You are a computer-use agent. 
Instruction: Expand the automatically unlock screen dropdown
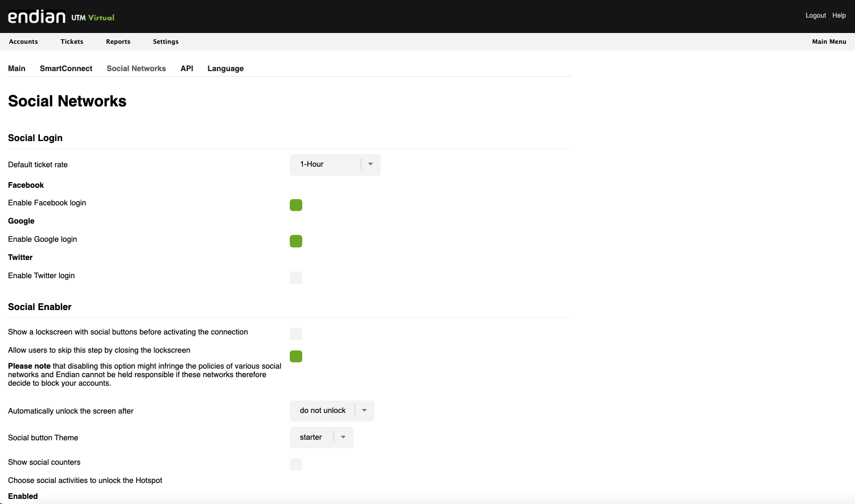coord(332,411)
